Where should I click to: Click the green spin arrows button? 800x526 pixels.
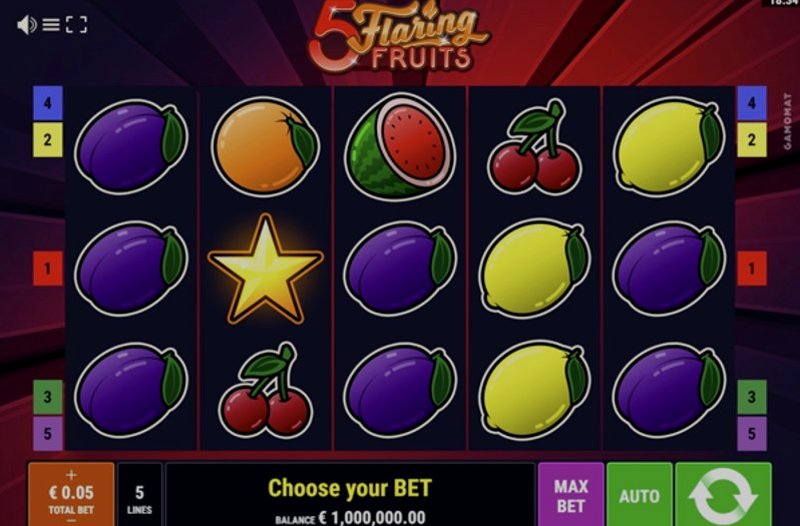[723, 495]
